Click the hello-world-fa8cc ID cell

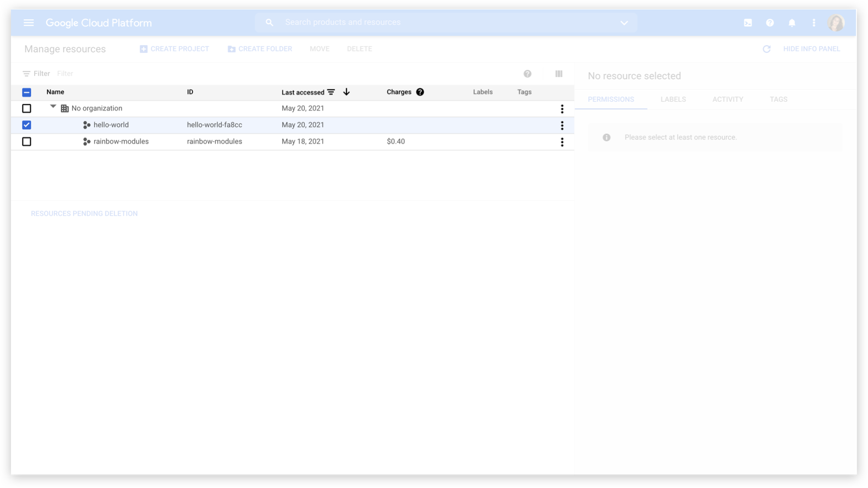[x=215, y=125]
